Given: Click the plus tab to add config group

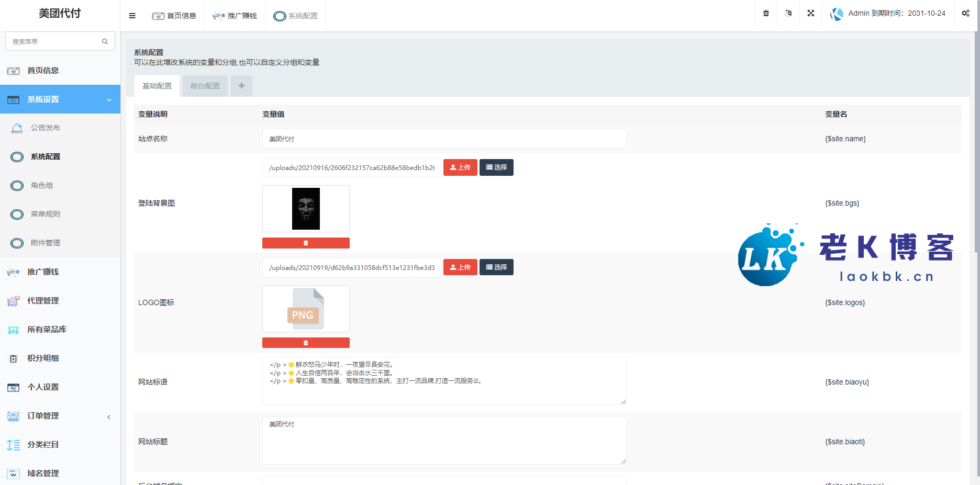Looking at the screenshot, I should tap(241, 86).
